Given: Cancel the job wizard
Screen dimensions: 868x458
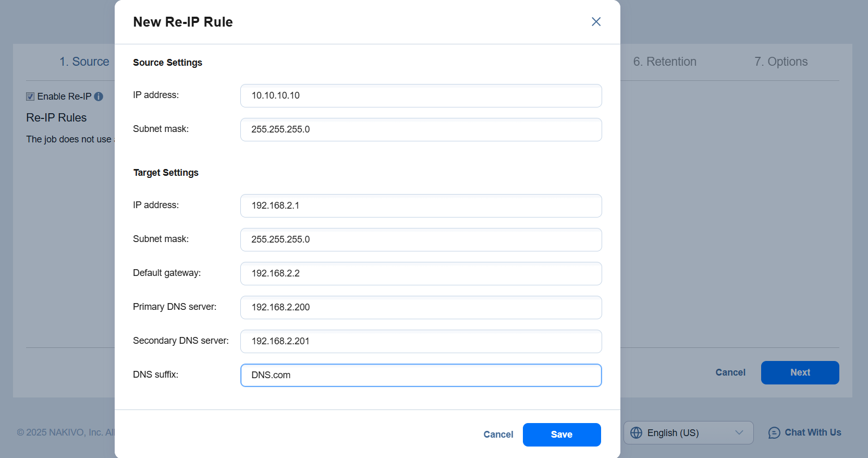Looking at the screenshot, I should pyautogui.click(x=730, y=372).
